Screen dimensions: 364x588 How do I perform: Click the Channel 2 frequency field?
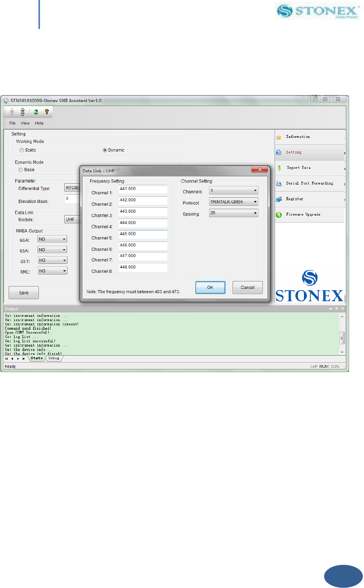(x=143, y=200)
